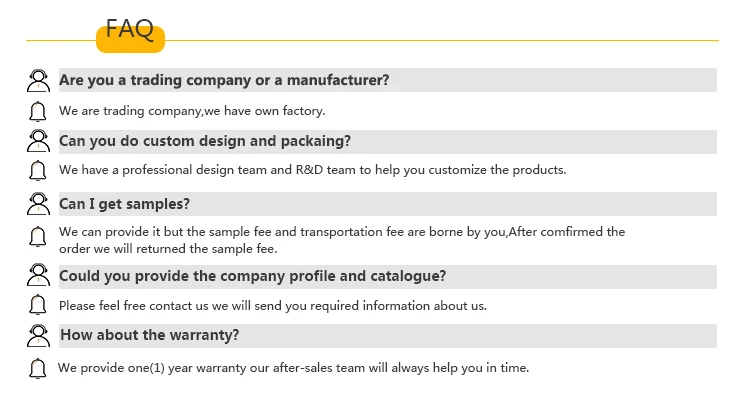Click the bell icon beside the sample fee answer
Image resolution: width=750 pixels, height=400 pixels.
click(x=38, y=238)
